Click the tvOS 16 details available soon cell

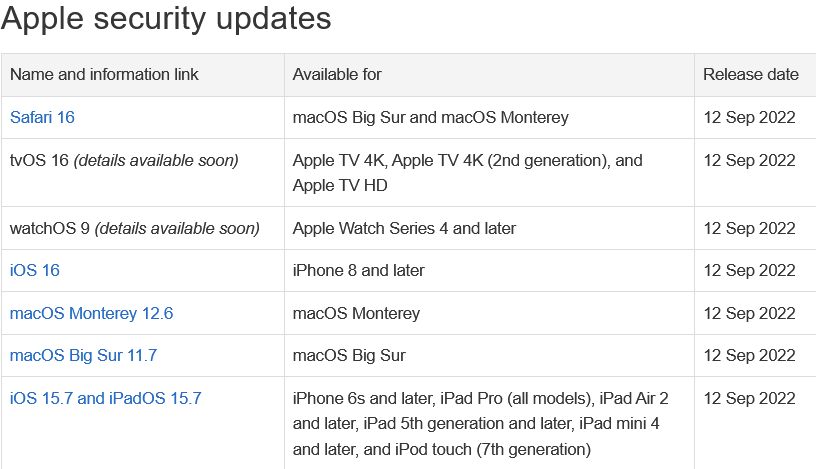124,160
